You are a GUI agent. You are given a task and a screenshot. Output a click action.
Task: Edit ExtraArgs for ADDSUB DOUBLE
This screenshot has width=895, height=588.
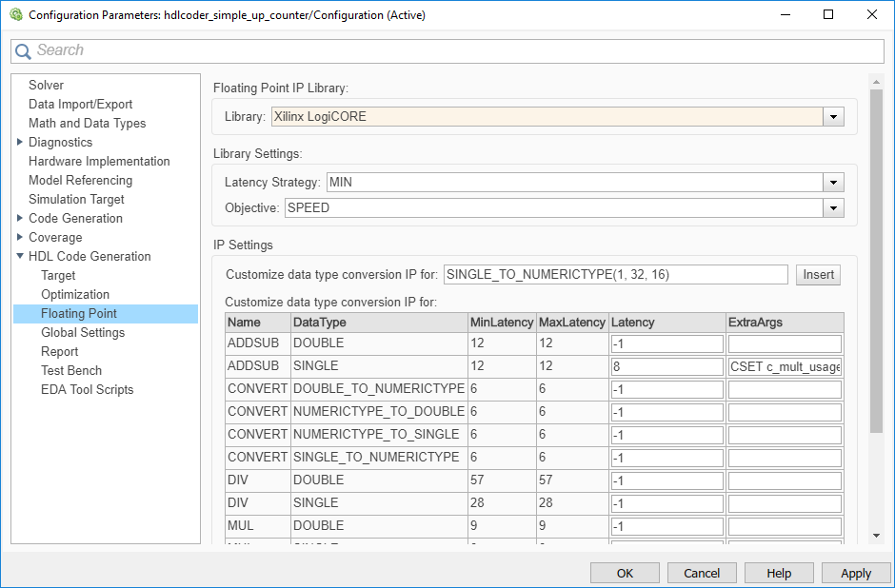click(x=785, y=343)
